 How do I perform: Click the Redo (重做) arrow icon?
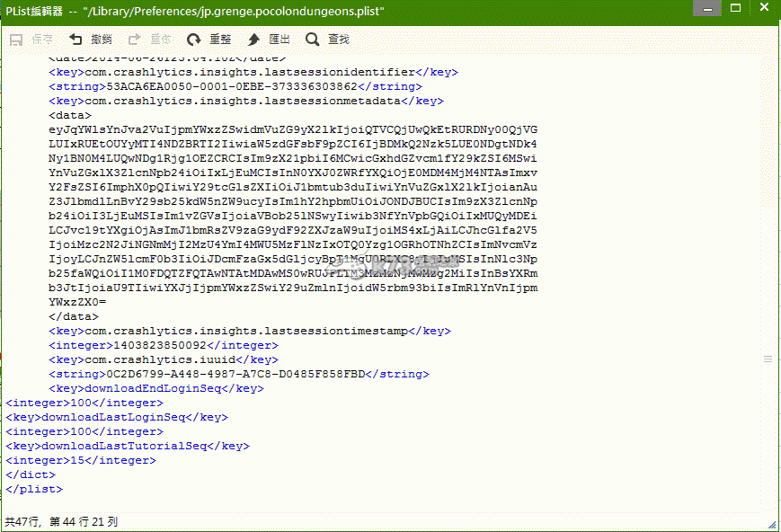point(135,40)
